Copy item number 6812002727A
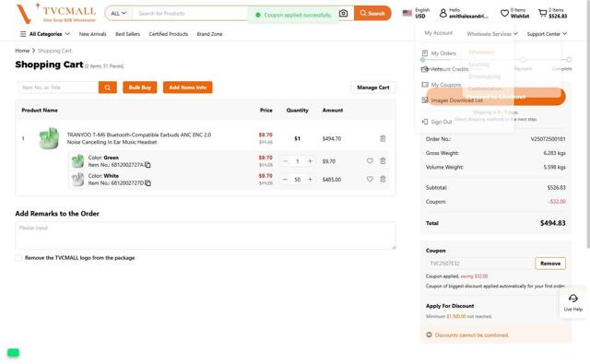The height and width of the screenshot is (364, 590). click(x=147, y=165)
